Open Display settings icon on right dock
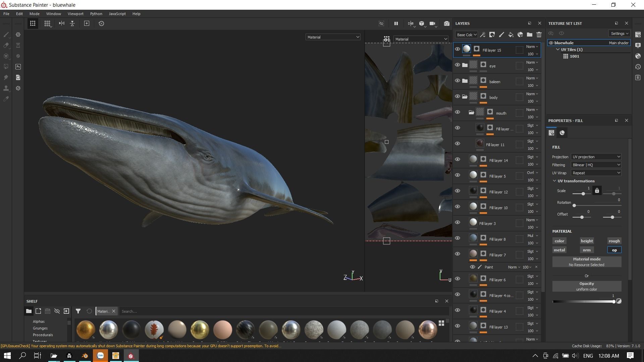Screen dimensions: 644x362 coord(638,45)
